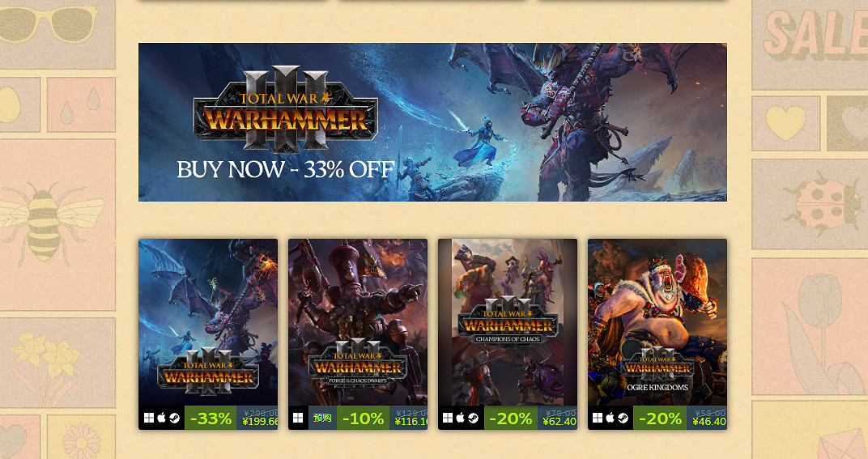The image size is (868, 459).
Task: Open Champions of Chaos thumbnail
Action: click(508, 322)
